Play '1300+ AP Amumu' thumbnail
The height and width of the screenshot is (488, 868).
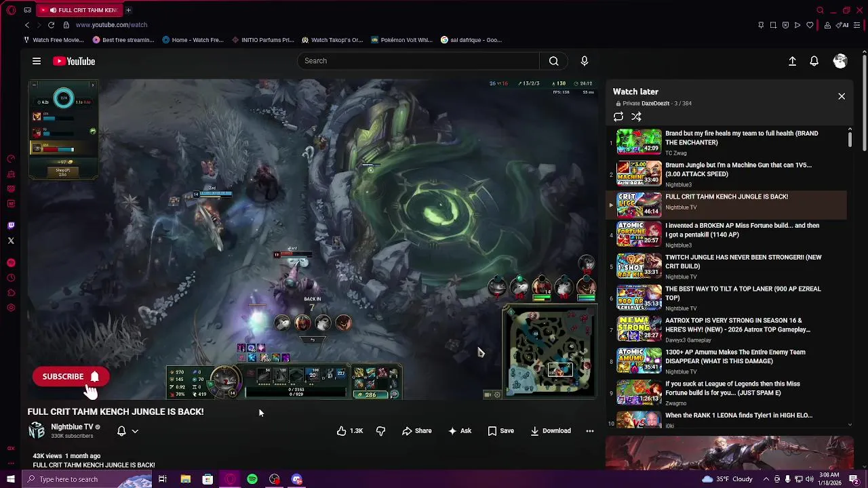coord(639,361)
